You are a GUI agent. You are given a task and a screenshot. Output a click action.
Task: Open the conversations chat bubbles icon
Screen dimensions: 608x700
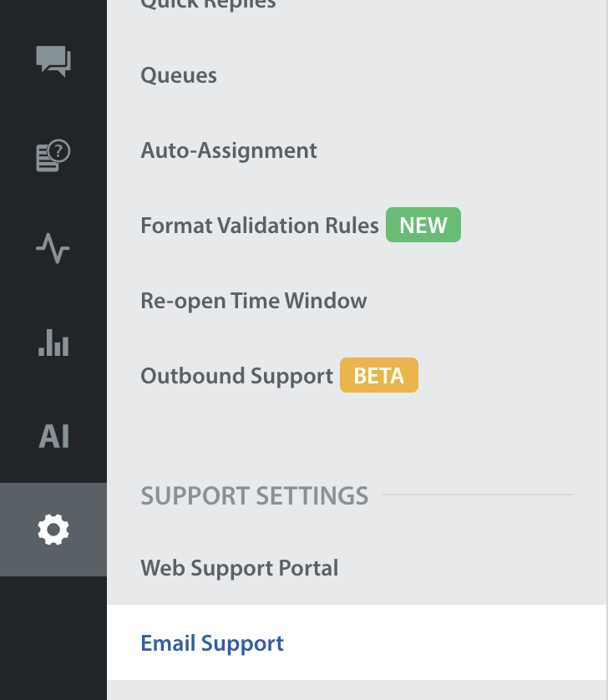coord(53,61)
